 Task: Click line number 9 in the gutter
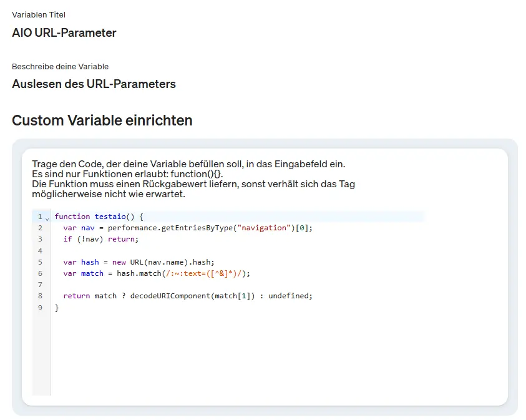coord(39,307)
